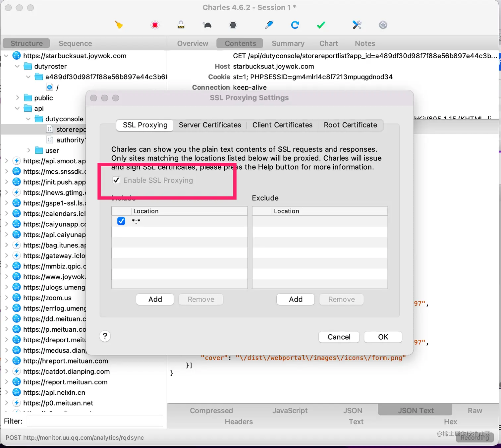
Task: Click the Cookie value starting with st=1
Action: coord(313,77)
